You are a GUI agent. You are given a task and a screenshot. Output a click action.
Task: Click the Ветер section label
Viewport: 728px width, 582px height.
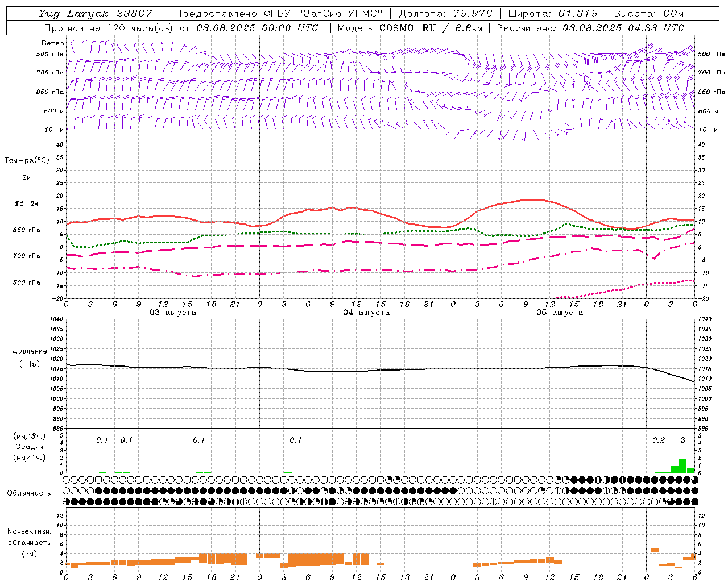tap(53, 43)
